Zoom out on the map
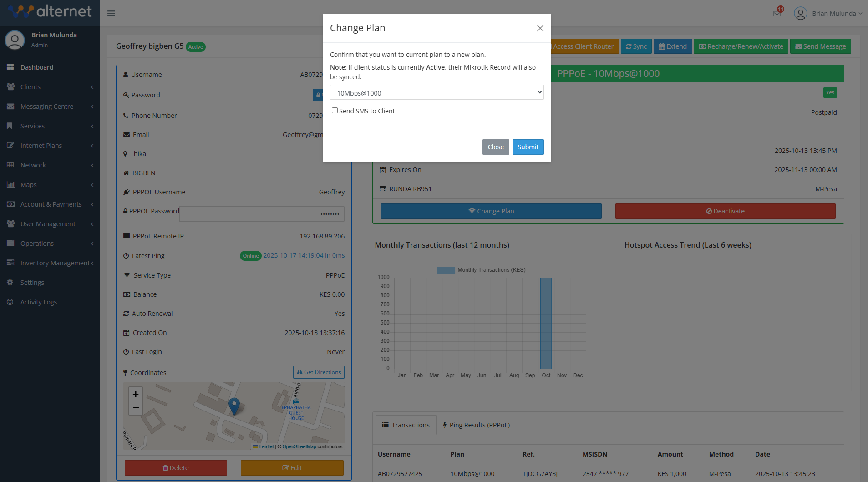 (136, 408)
